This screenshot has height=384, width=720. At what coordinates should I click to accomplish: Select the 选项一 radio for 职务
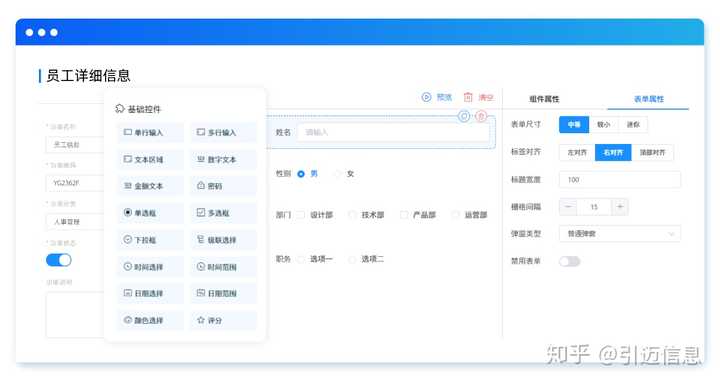click(301, 260)
